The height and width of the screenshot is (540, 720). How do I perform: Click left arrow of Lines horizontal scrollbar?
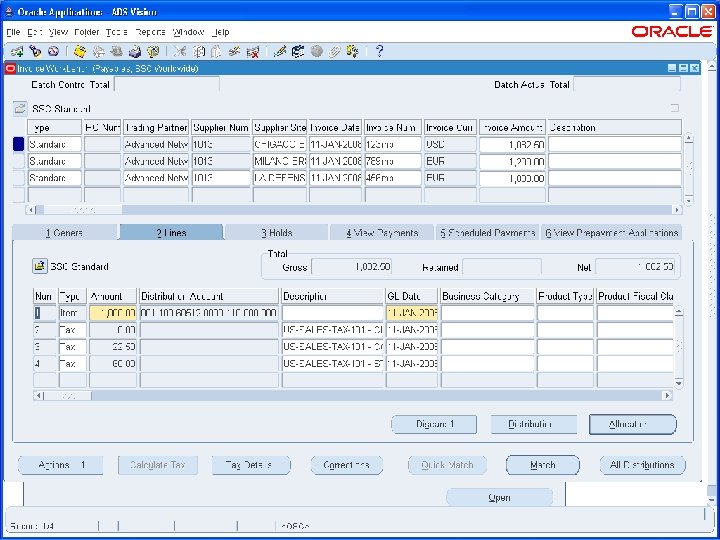(x=39, y=395)
